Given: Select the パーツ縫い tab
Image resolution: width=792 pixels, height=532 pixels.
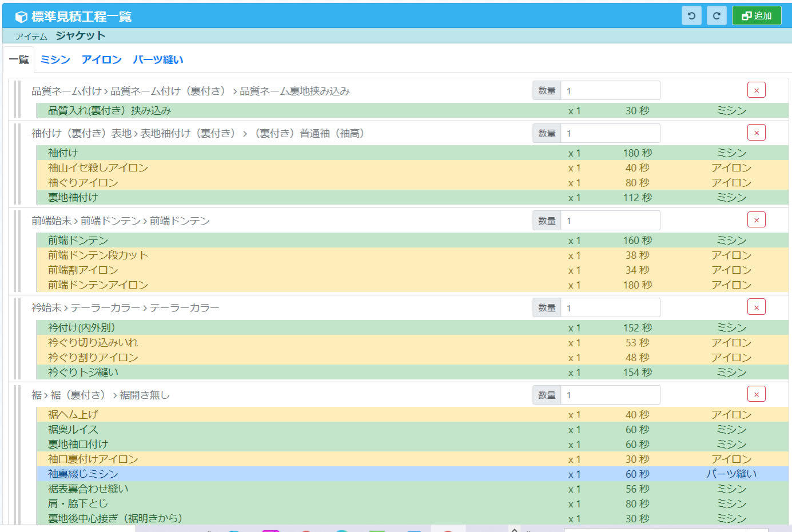Looking at the screenshot, I should [158, 60].
